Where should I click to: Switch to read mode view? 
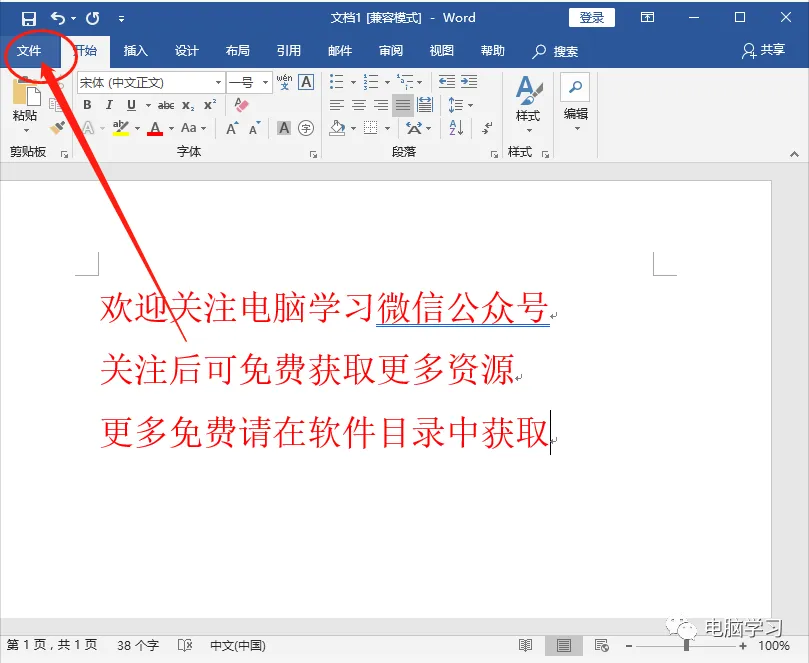pyautogui.click(x=525, y=645)
